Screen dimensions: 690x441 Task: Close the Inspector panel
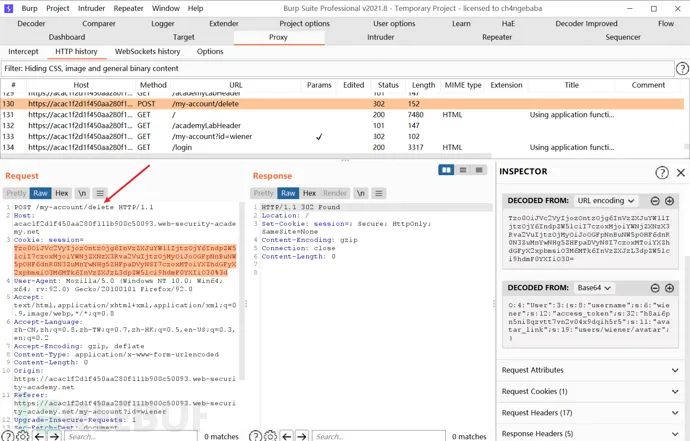tap(681, 172)
